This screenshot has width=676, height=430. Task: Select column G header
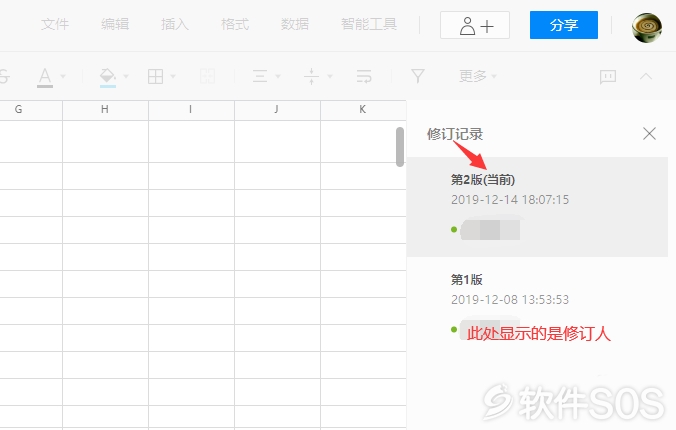[x=31, y=110]
